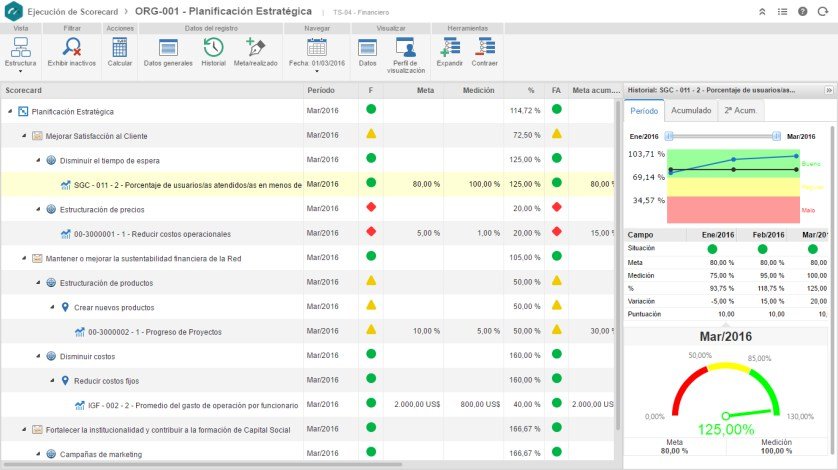Open the Estructura view icon
Image resolution: width=838 pixels, height=470 pixels.
point(21,48)
